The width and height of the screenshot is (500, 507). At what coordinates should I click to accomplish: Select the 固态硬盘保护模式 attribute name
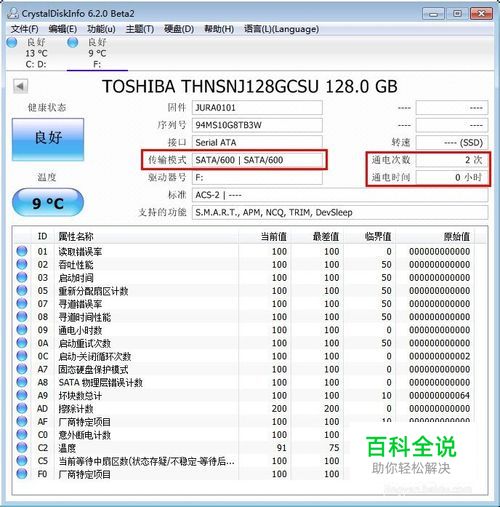coord(93,369)
